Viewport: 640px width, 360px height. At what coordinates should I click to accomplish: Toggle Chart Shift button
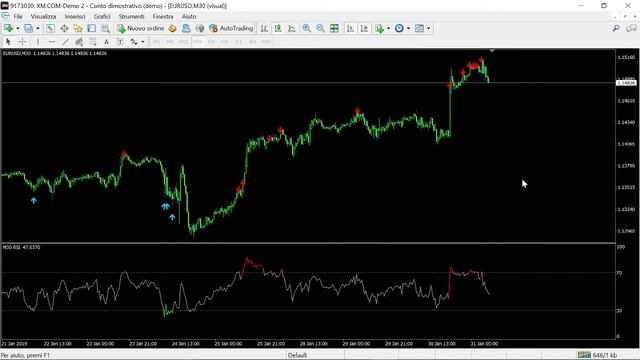point(364,28)
